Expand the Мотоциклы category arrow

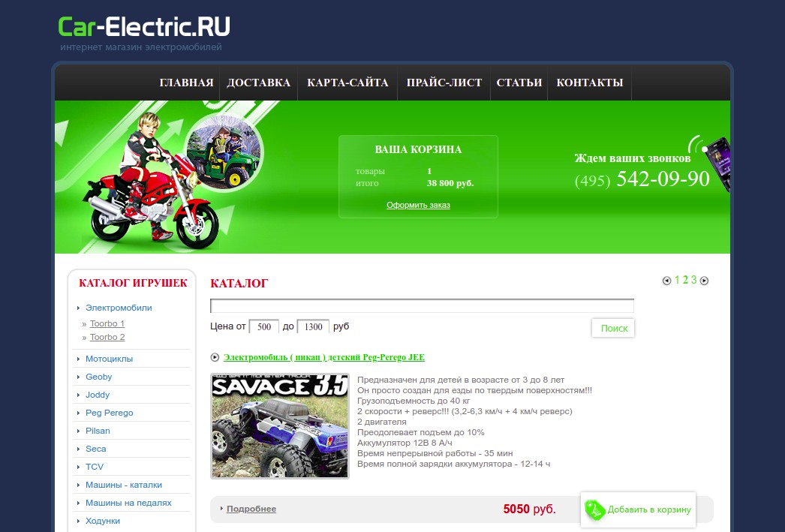point(79,359)
